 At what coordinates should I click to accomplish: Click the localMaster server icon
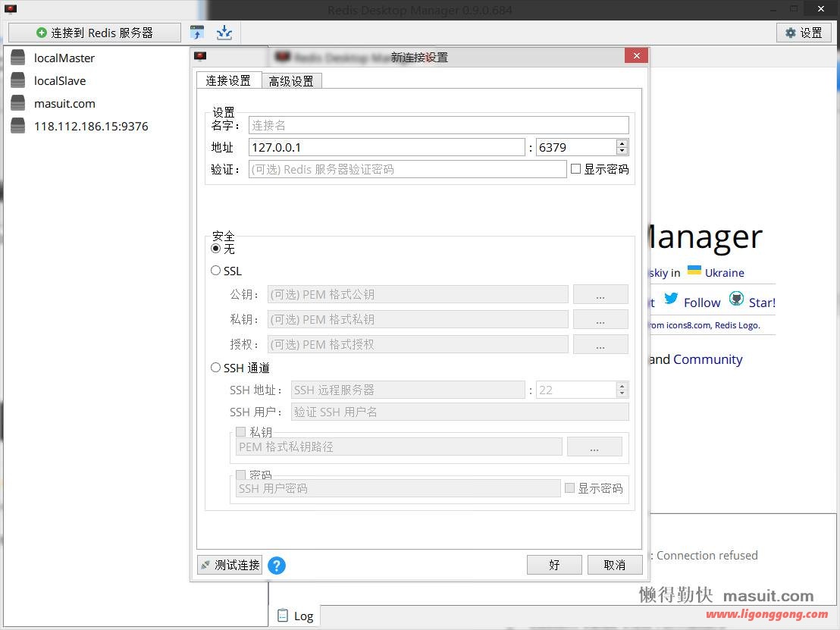coord(17,58)
